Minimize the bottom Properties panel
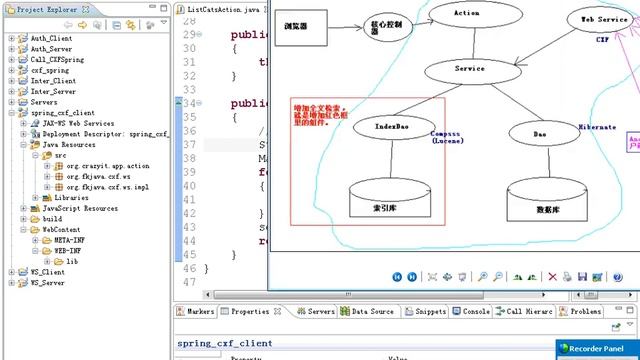640x360 pixels. click(619, 309)
